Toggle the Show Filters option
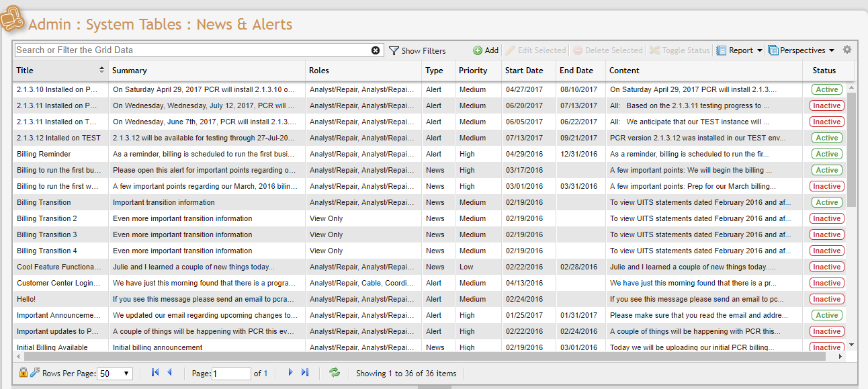868x389 pixels. (417, 50)
